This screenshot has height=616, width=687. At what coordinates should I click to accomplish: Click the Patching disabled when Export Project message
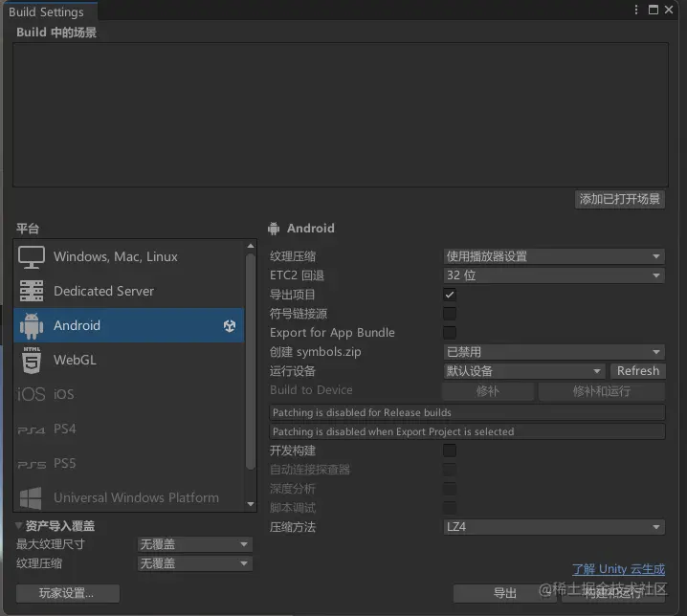coord(467,431)
